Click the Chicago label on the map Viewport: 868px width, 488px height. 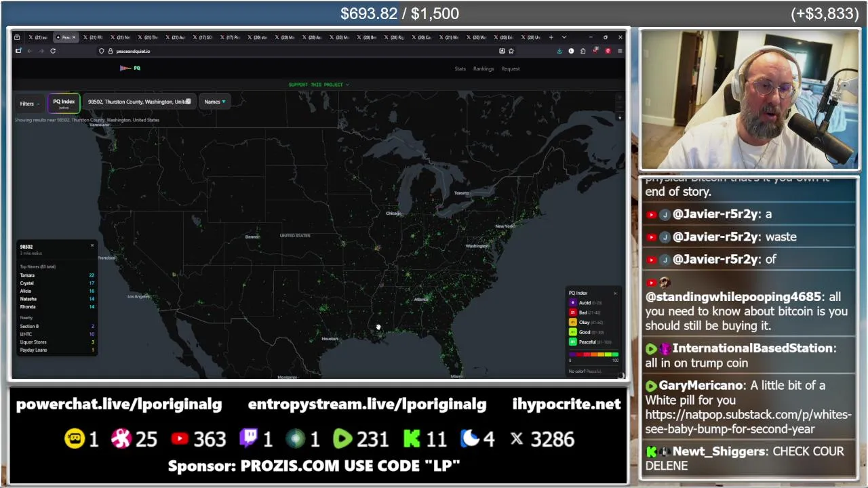(393, 213)
